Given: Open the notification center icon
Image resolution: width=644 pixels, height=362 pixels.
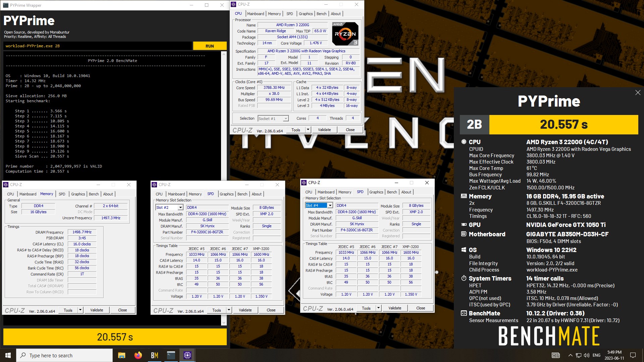Looking at the screenshot, I should 633,355.
